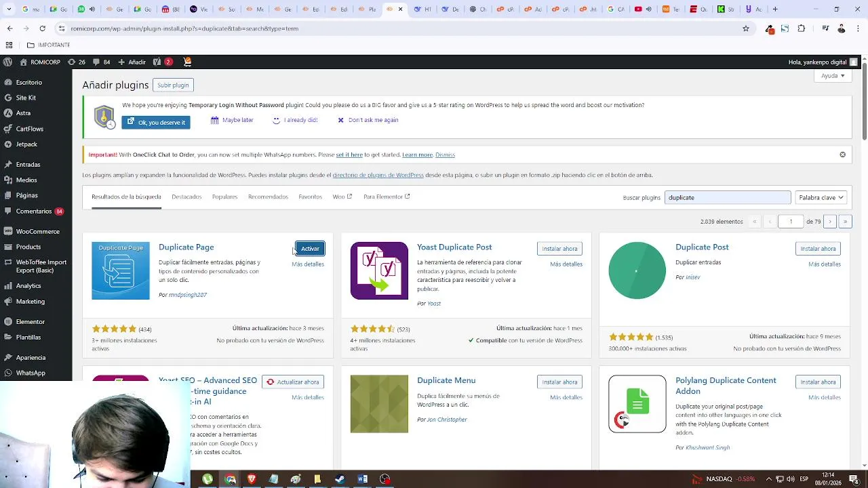Go to Páginas in the sidebar

coord(27,195)
